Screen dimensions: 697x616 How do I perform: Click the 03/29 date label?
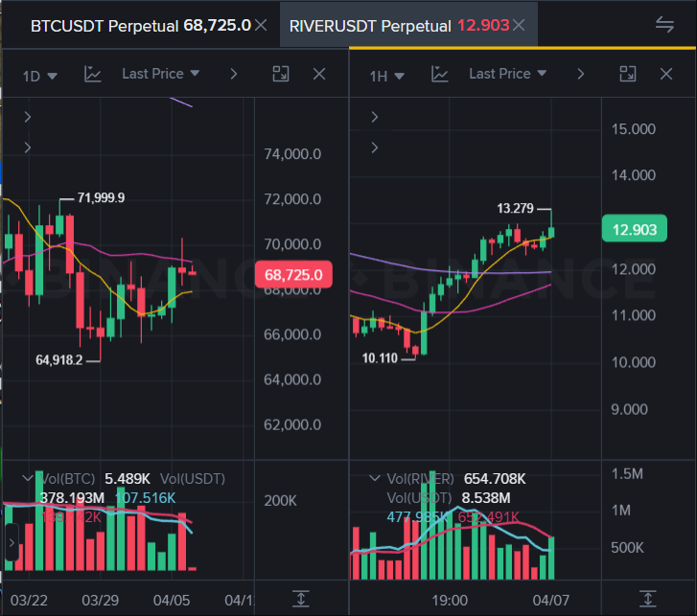pyautogui.click(x=101, y=601)
